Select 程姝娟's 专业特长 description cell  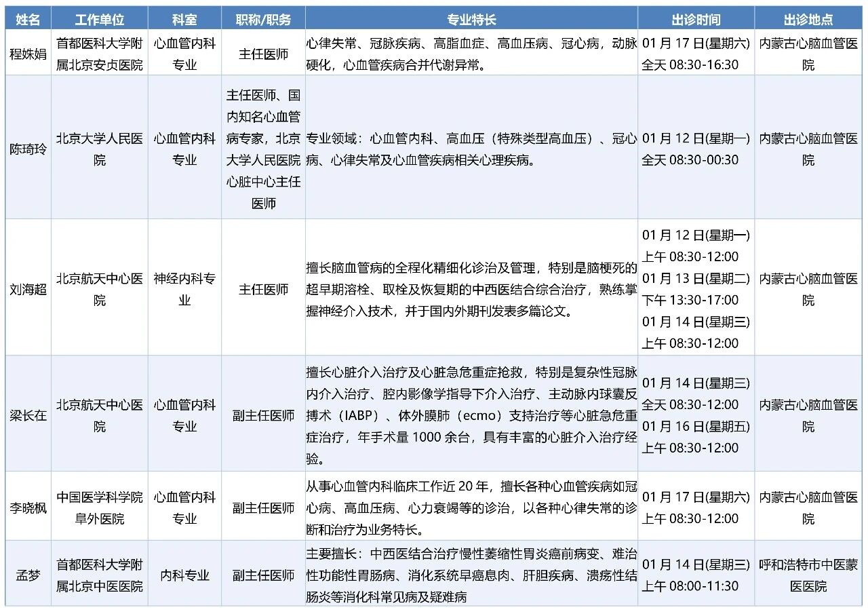click(471, 54)
